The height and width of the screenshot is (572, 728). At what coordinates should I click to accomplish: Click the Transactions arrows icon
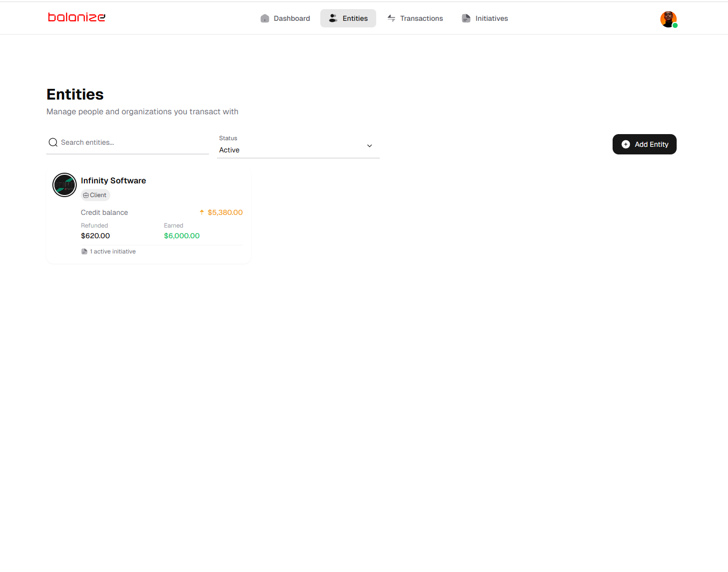(391, 18)
